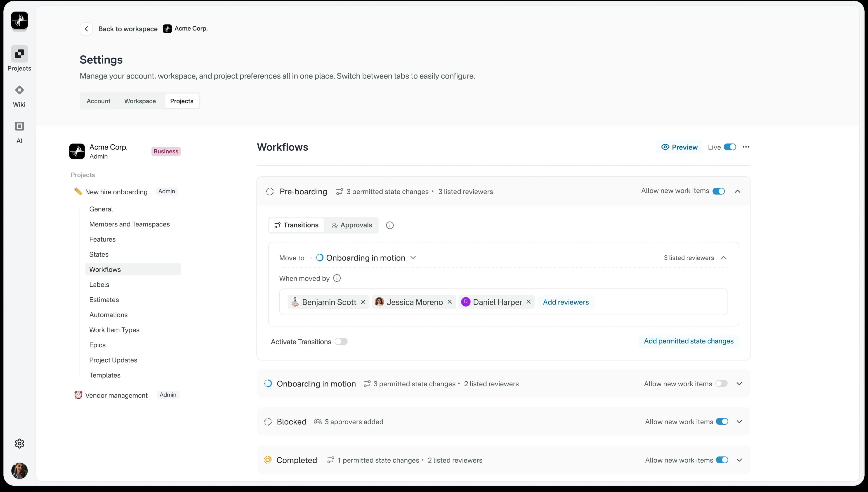Open the AI section in the sidebar
Image resolution: width=868 pixels, height=492 pixels.
click(x=19, y=132)
